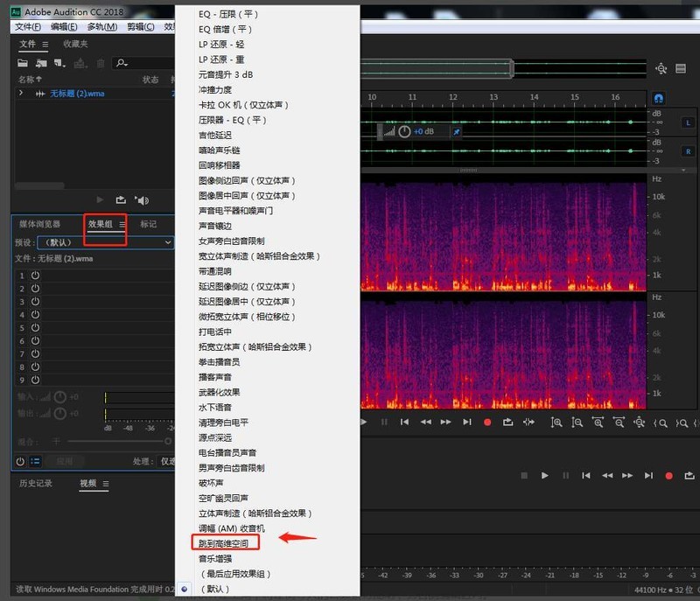Toggle power for effect slot 5
The width and height of the screenshot is (700, 601).
point(36,327)
